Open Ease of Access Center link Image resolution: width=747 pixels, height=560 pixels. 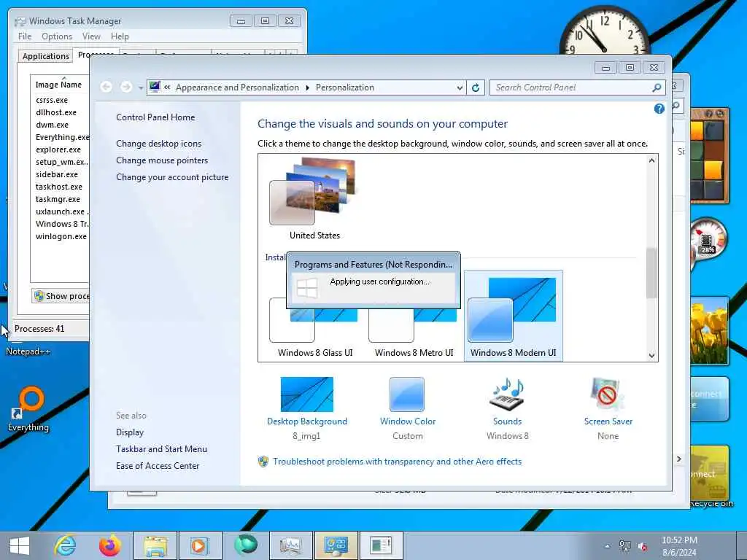coord(158,466)
